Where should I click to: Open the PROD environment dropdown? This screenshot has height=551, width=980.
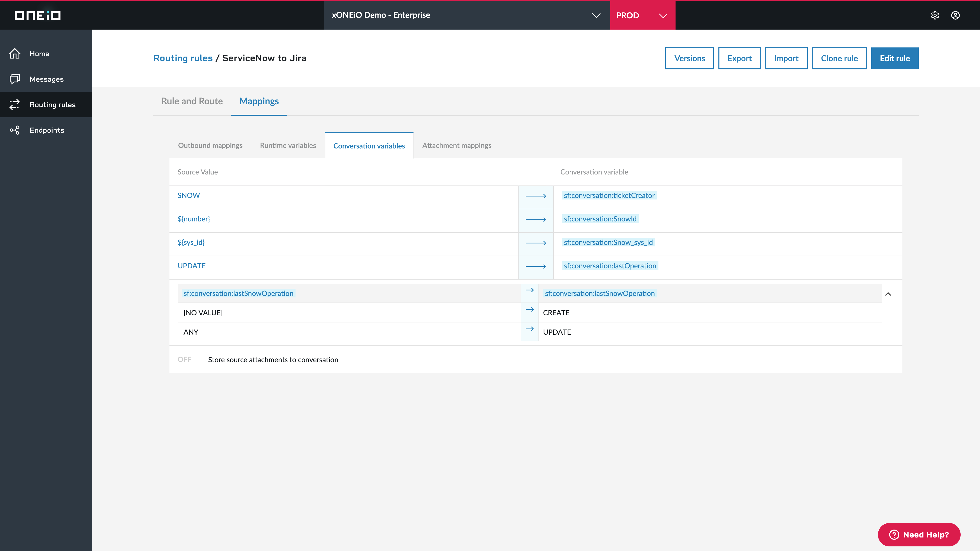643,15
